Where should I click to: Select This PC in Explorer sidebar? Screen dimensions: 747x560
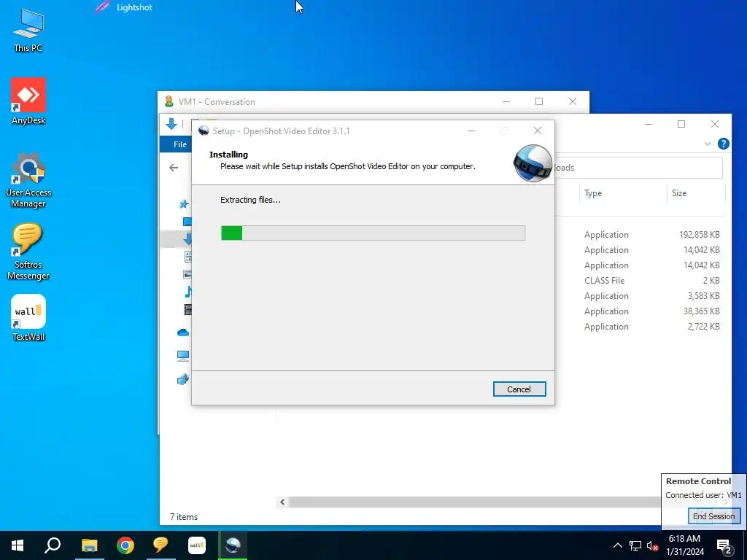point(183,356)
